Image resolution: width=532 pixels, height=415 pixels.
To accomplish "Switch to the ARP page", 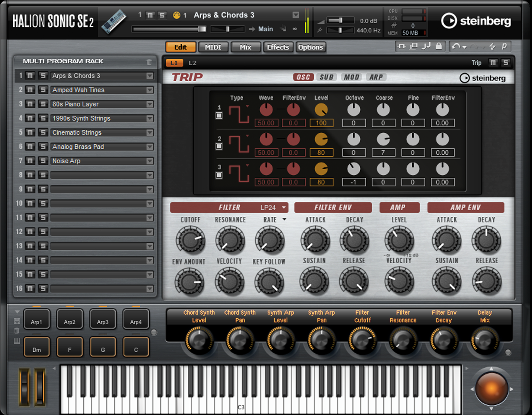I will pos(376,77).
